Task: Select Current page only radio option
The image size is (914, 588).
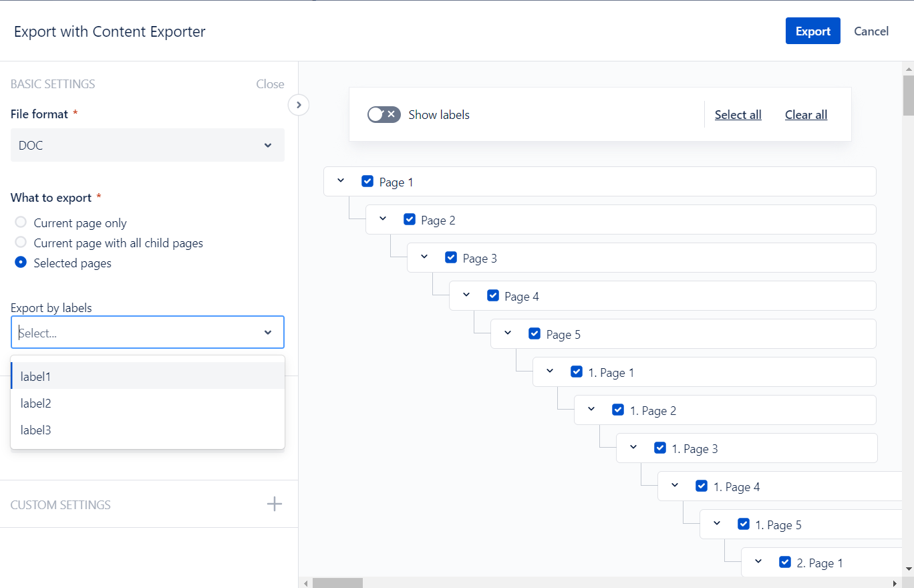Action: [x=21, y=223]
